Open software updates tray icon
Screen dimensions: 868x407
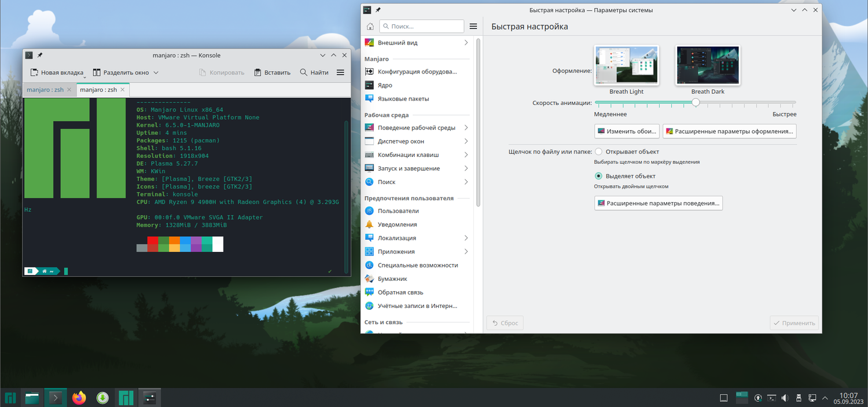tap(758, 398)
